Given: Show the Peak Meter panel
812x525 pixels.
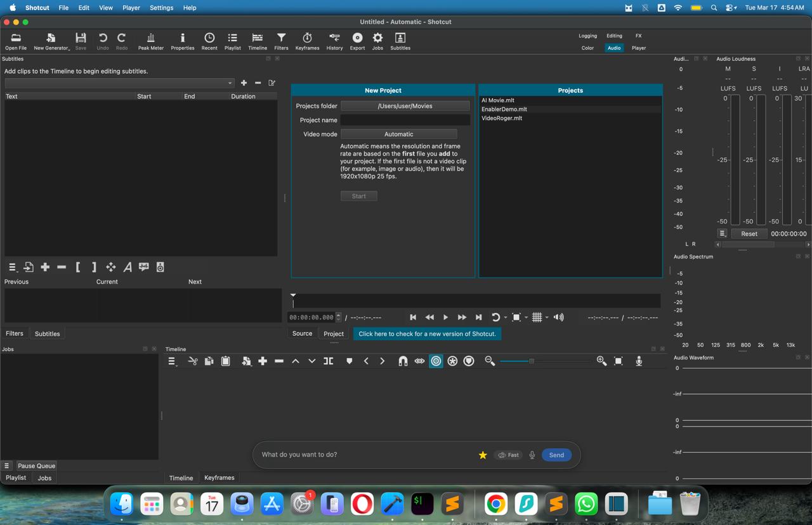Looking at the screenshot, I should click(x=150, y=41).
